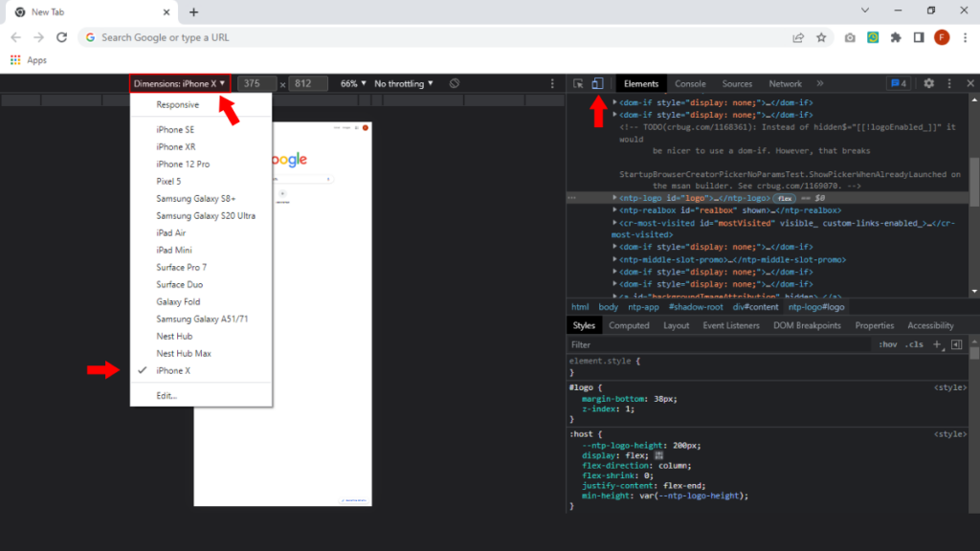
Task: Open the inspect element picker tool
Action: [578, 84]
